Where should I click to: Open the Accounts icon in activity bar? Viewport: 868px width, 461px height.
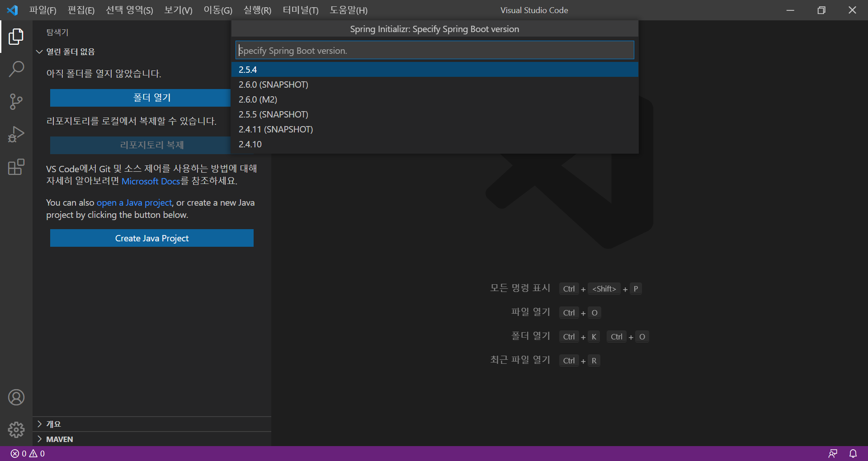[16, 397]
